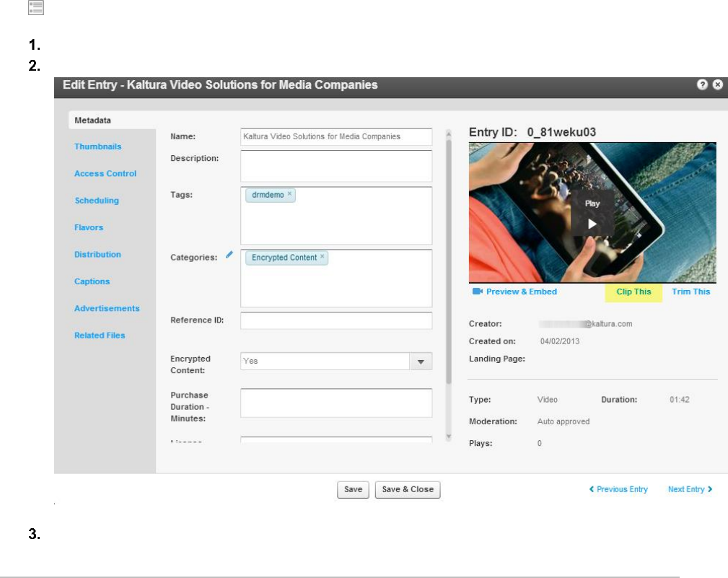The width and height of the screenshot is (728, 578).
Task: Go to Next Entry
Action: click(686, 489)
